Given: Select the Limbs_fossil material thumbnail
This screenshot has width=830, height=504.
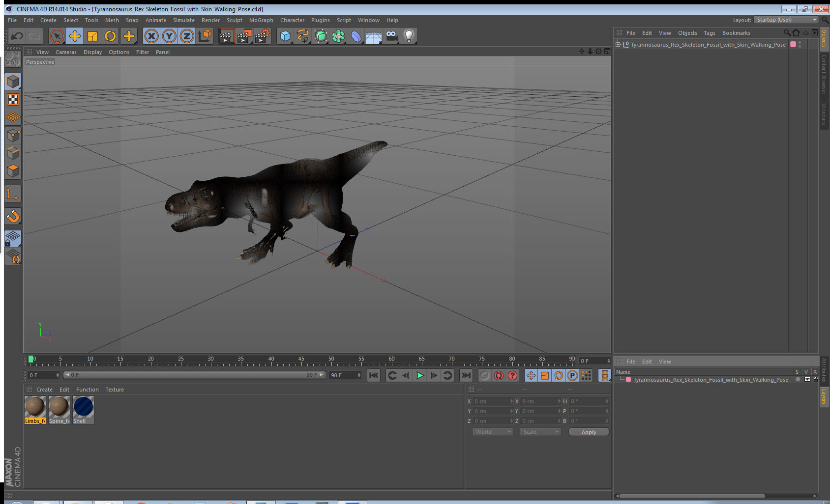Looking at the screenshot, I should [x=35, y=410].
